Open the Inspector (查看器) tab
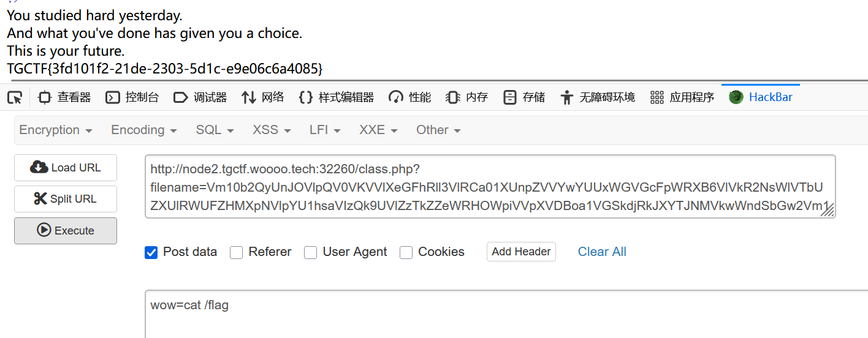 (x=64, y=97)
